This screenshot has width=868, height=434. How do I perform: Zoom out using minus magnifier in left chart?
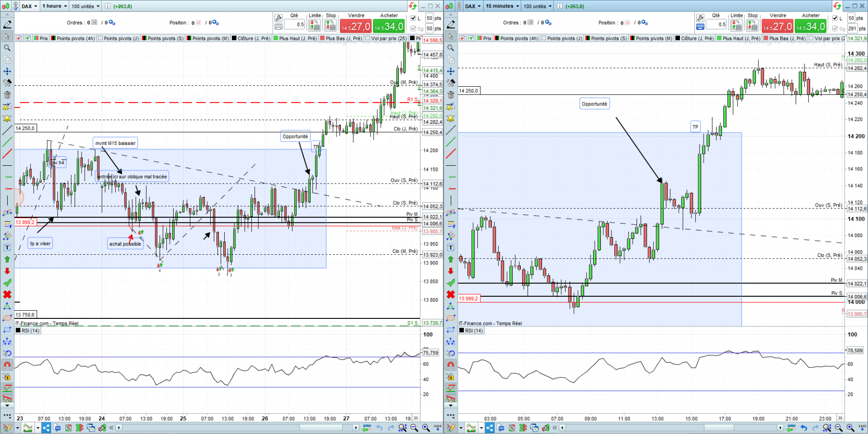(414, 428)
